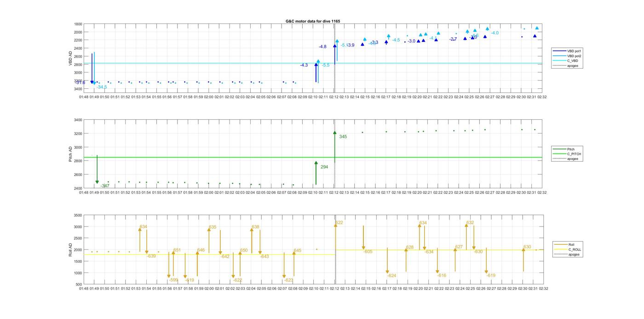Click the '-630' roll data label
The height and width of the screenshot is (319, 644).
pyautogui.click(x=478, y=252)
